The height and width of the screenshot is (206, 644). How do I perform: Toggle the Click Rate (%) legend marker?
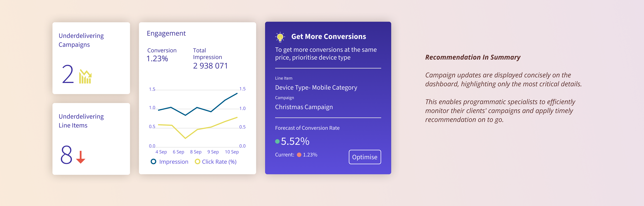(198, 162)
